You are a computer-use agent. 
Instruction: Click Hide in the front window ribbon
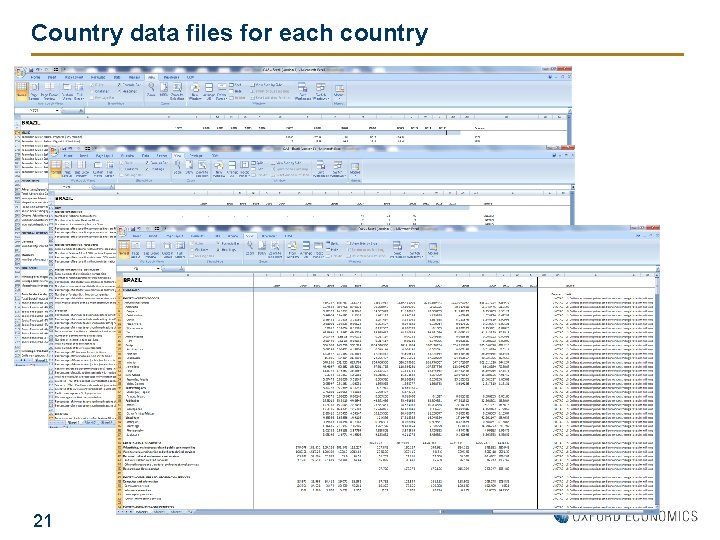pyautogui.click(x=332, y=250)
